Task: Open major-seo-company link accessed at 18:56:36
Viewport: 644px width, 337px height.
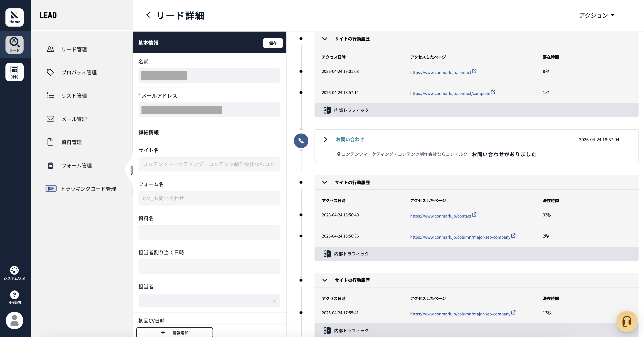Action: pyautogui.click(x=460, y=237)
